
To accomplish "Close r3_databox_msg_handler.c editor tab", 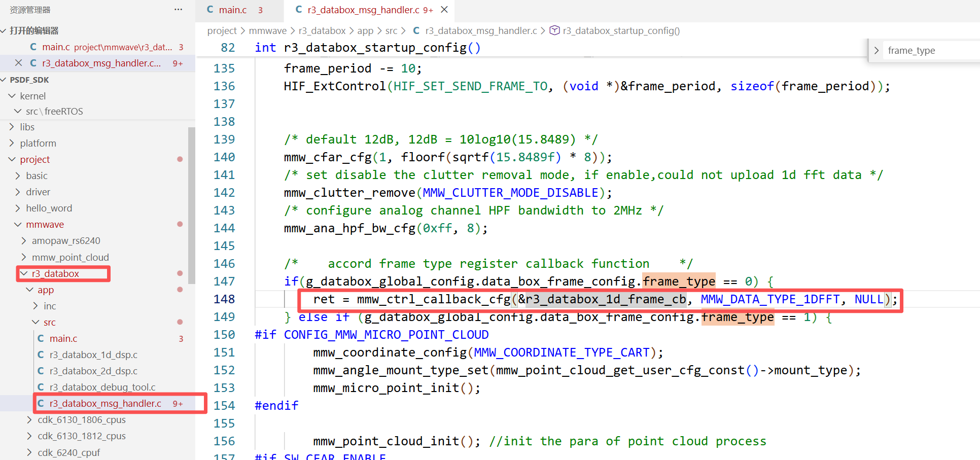I will tap(444, 10).
